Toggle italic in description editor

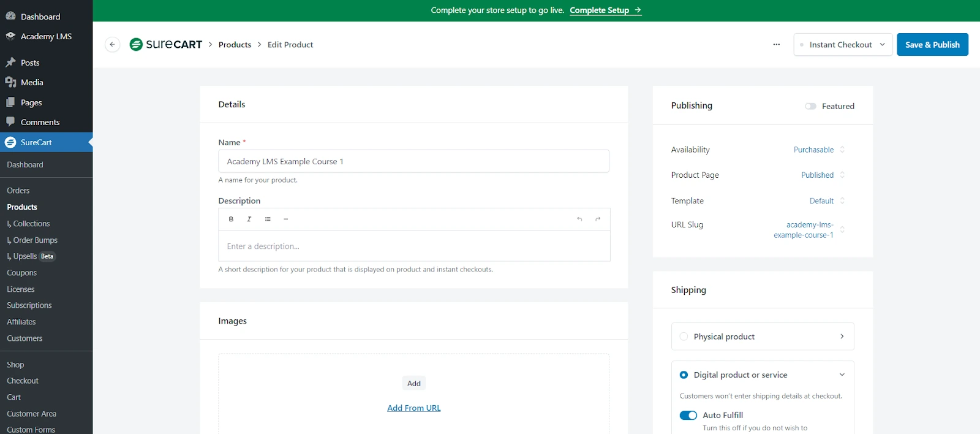(249, 219)
